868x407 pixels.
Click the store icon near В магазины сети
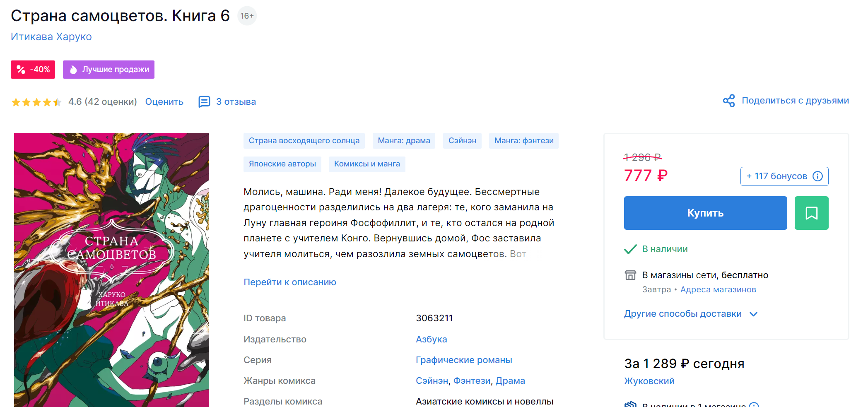point(630,275)
